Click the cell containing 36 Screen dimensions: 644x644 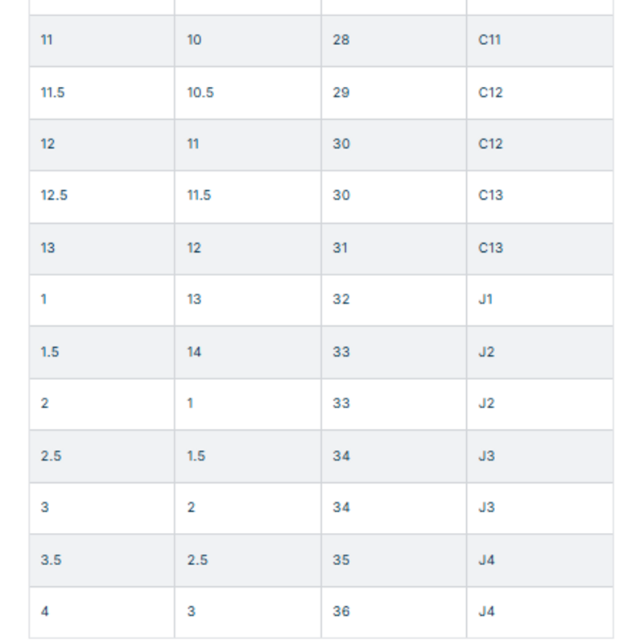click(341, 612)
